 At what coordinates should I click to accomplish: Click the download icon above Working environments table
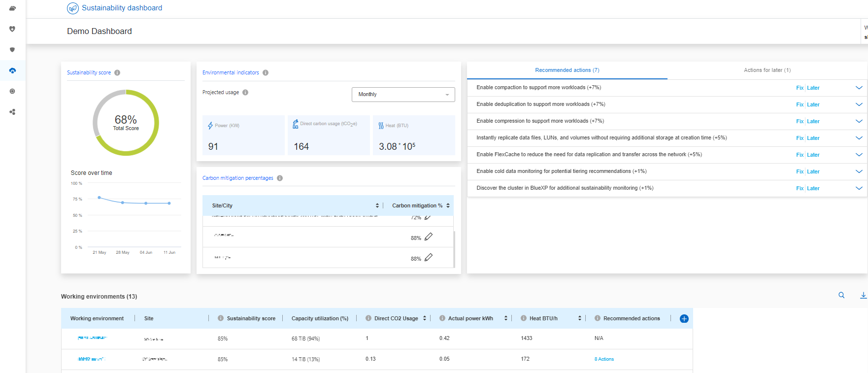pyautogui.click(x=863, y=295)
